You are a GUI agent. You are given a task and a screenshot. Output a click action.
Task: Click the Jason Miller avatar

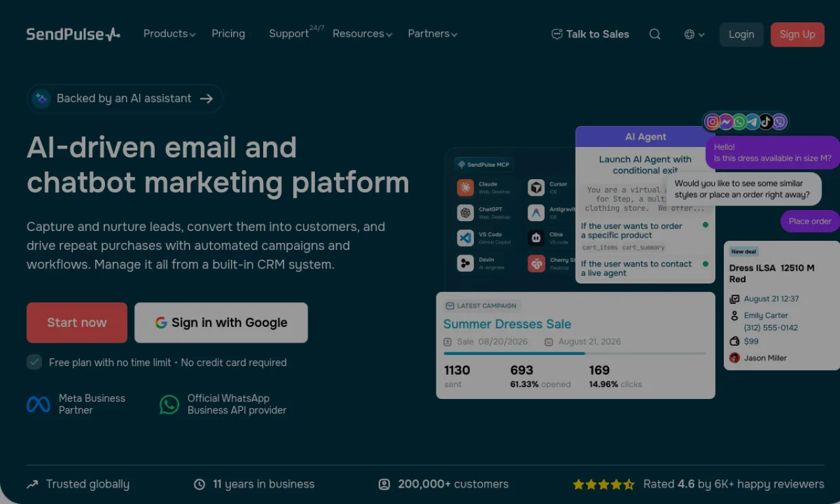click(x=734, y=358)
